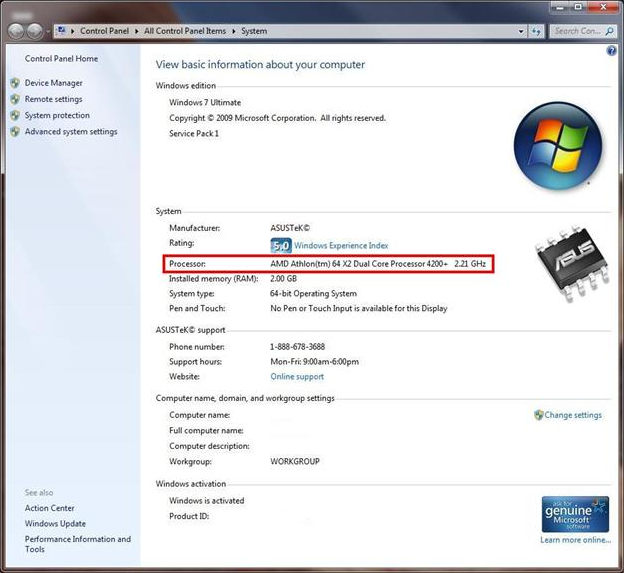Open the Learn more online link
Viewport: 624px width, 573px height.
(x=575, y=540)
